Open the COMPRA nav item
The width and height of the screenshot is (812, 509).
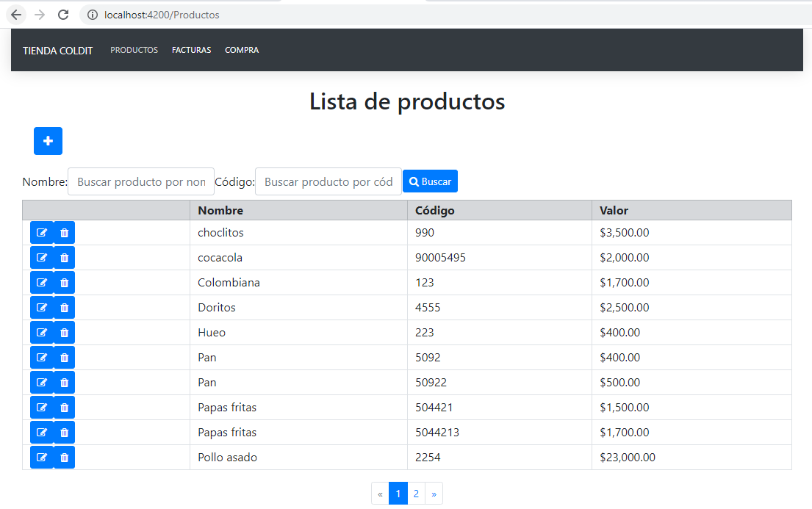point(242,50)
